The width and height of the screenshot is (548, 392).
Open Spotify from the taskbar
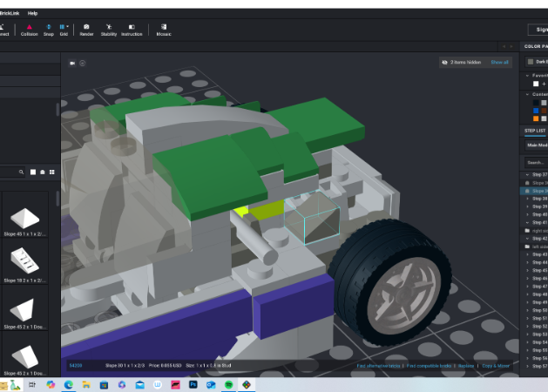pyautogui.click(x=229, y=384)
